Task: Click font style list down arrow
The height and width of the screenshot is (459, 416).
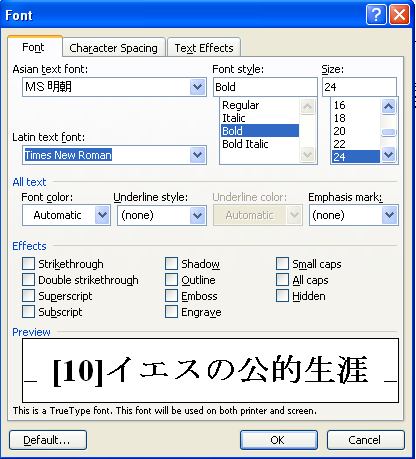Action: [x=307, y=155]
